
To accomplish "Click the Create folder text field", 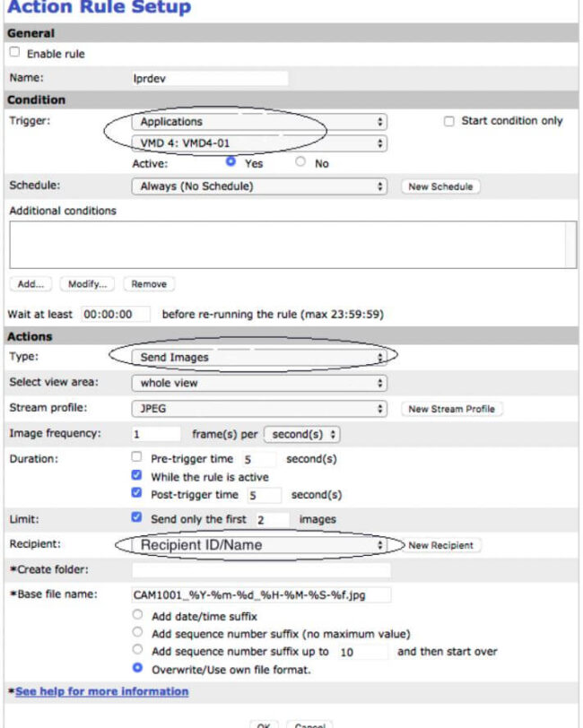I will [x=261, y=570].
